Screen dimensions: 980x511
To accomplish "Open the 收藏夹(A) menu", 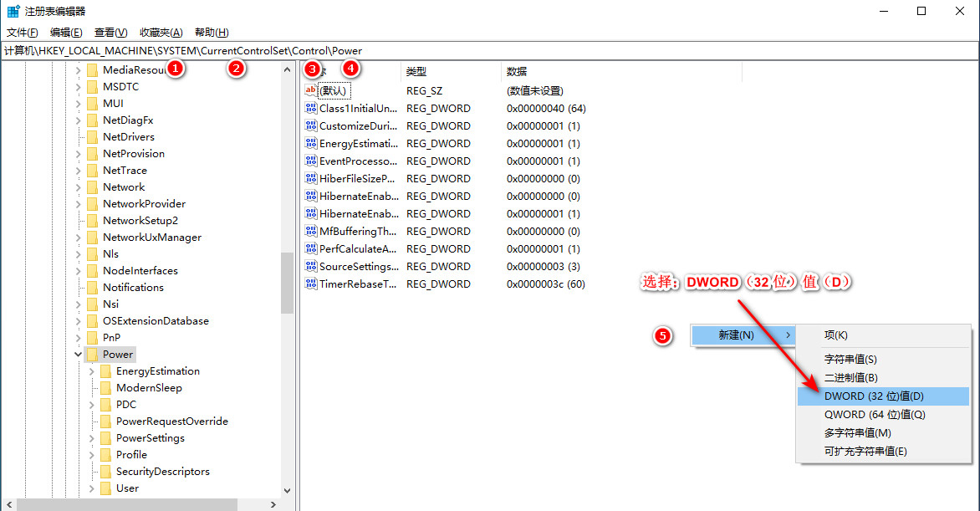I will [161, 33].
